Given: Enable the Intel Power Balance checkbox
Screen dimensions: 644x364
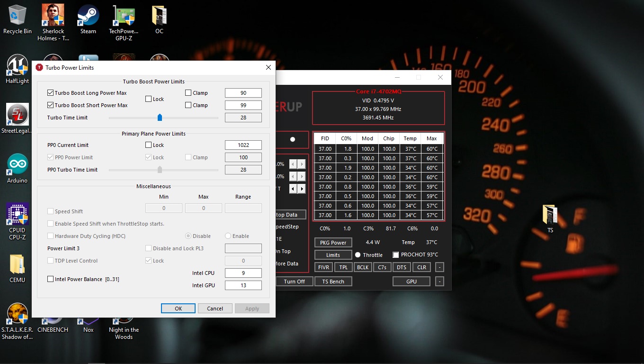Looking at the screenshot, I should (x=51, y=279).
